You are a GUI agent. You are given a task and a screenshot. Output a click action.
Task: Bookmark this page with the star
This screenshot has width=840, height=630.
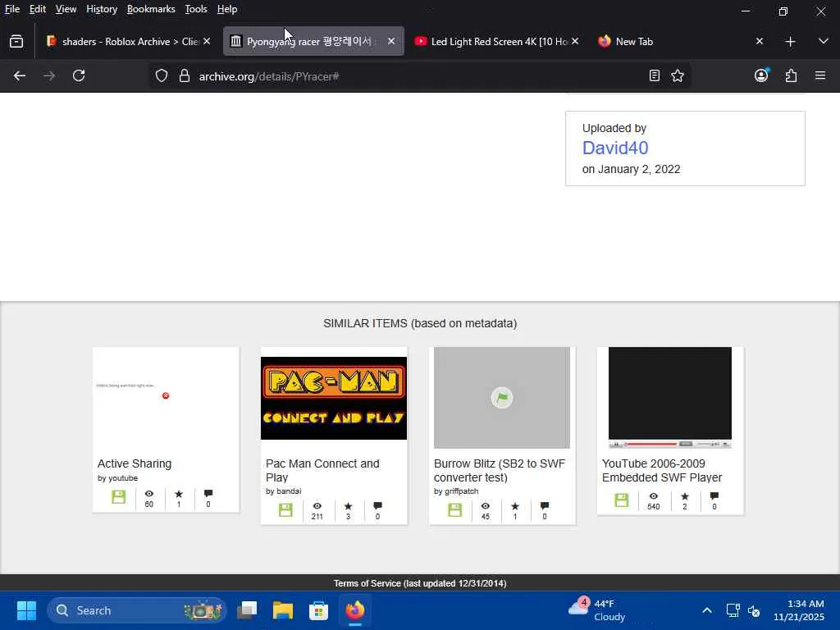coord(677,76)
